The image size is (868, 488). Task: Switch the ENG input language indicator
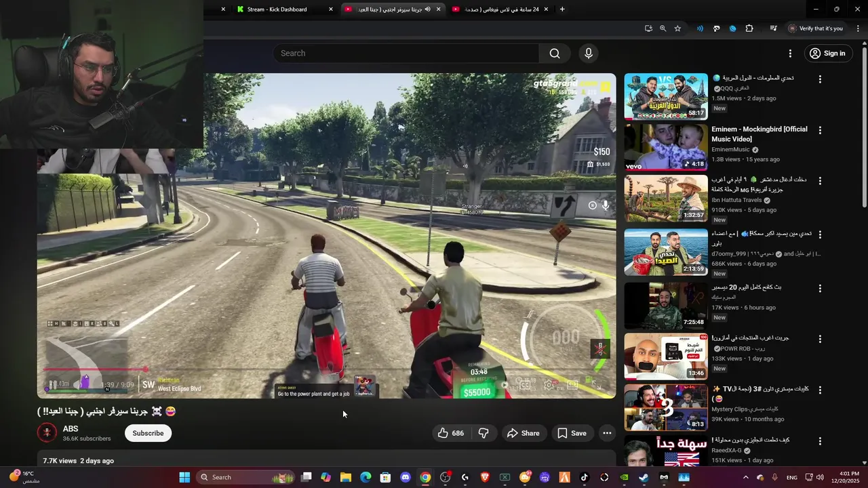pyautogui.click(x=791, y=477)
